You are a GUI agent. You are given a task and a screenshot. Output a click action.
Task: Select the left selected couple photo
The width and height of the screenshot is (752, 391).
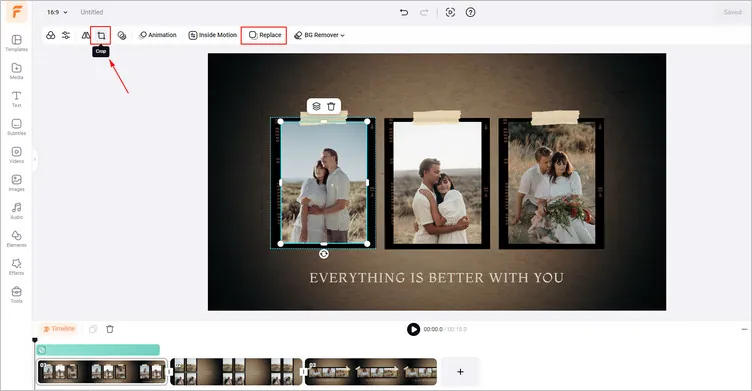click(324, 183)
